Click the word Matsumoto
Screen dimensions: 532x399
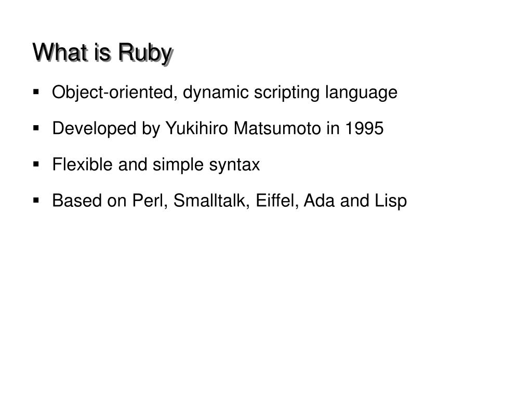[x=277, y=129]
